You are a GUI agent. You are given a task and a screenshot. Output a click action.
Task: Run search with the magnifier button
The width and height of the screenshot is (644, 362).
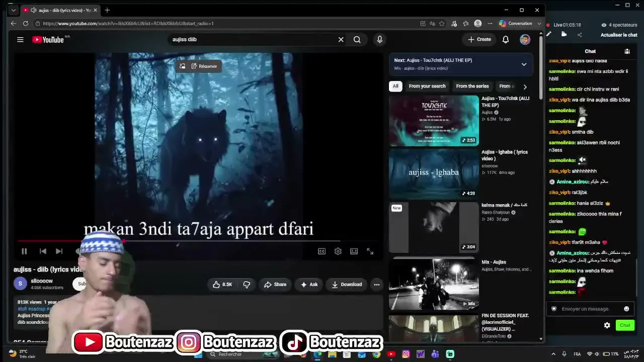coord(357,40)
